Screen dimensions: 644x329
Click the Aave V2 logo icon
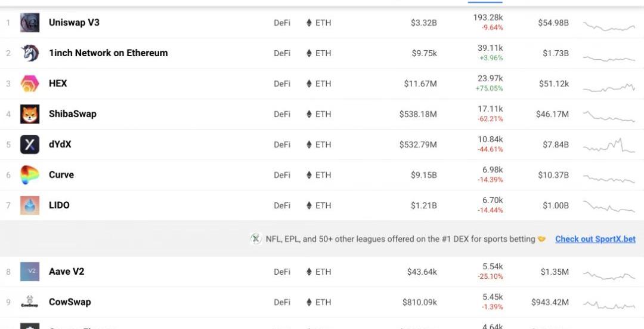30,272
